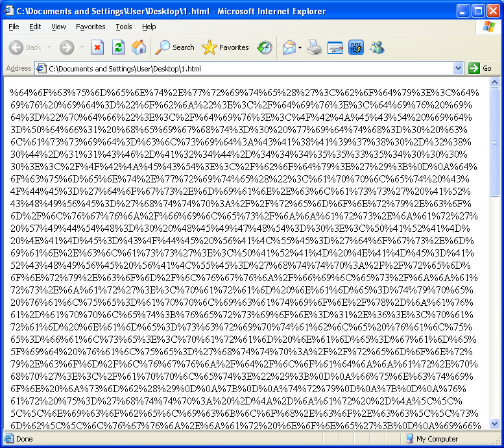Viewport: 504px width, 448px height.
Task: Expand the Back button history arrow
Action: 49,47
